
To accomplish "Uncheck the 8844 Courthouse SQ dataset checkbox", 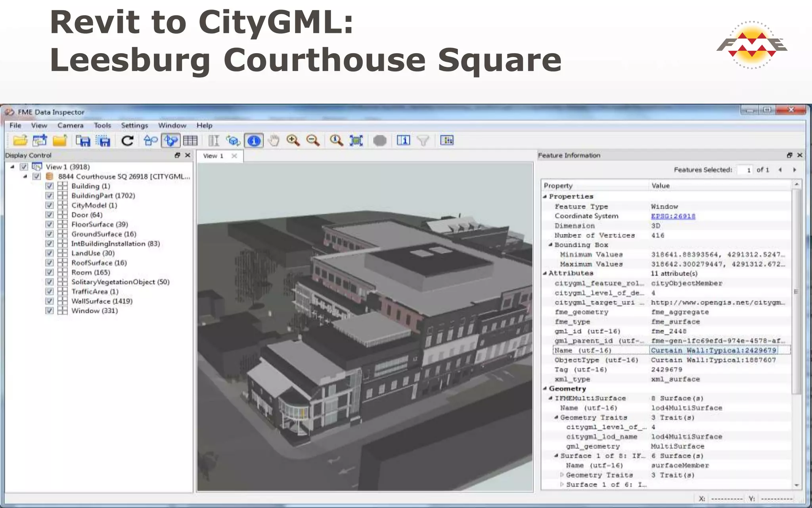I will click(x=36, y=176).
